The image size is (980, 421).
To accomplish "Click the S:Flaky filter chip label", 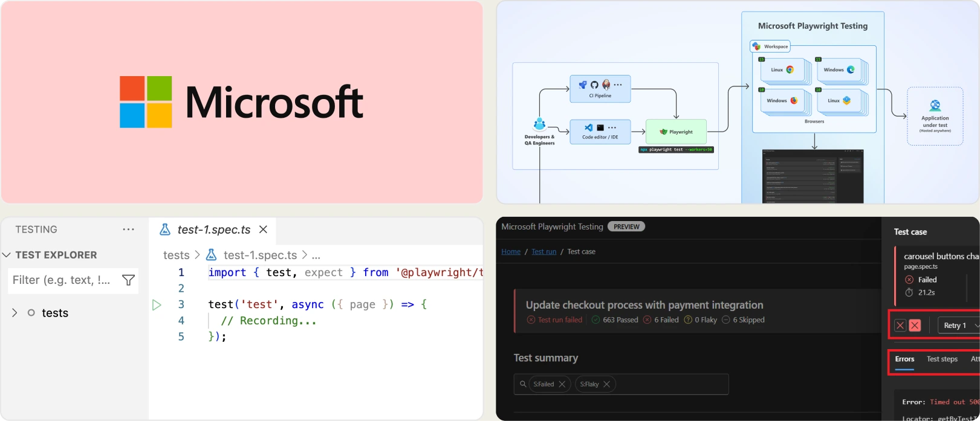I will pyautogui.click(x=589, y=384).
